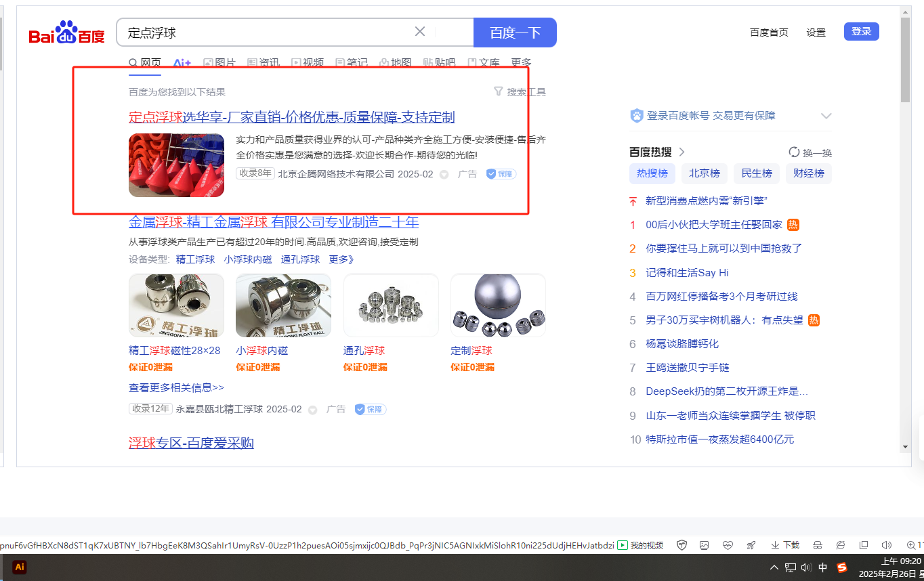The width and height of the screenshot is (924, 581).
Task: Open 百度热搜 via its arrow chevron
Action: point(681,152)
